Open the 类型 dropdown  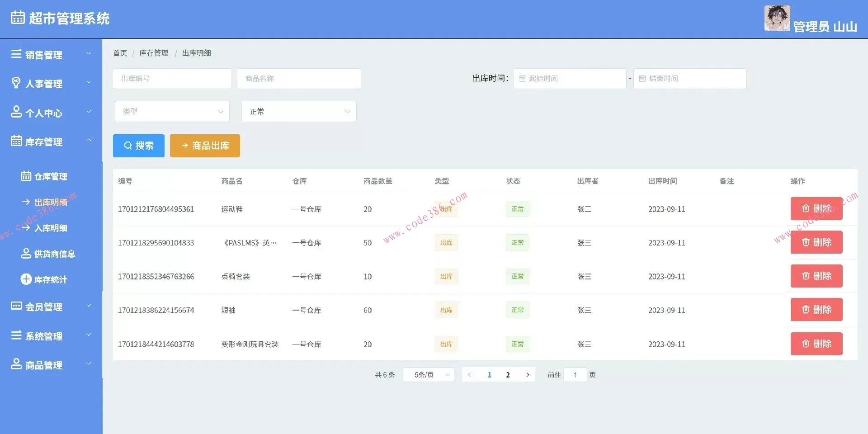pos(172,111)
